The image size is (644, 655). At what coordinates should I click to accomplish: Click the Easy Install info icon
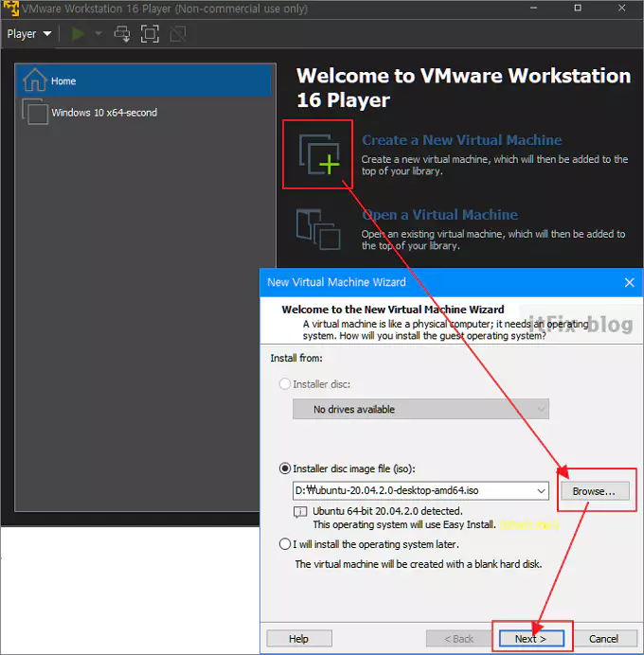300,512
